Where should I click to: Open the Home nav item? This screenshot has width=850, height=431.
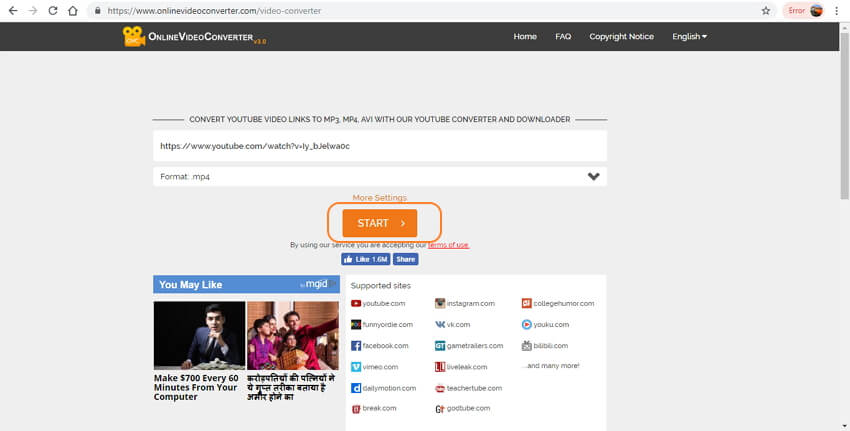tap(525, 36)
